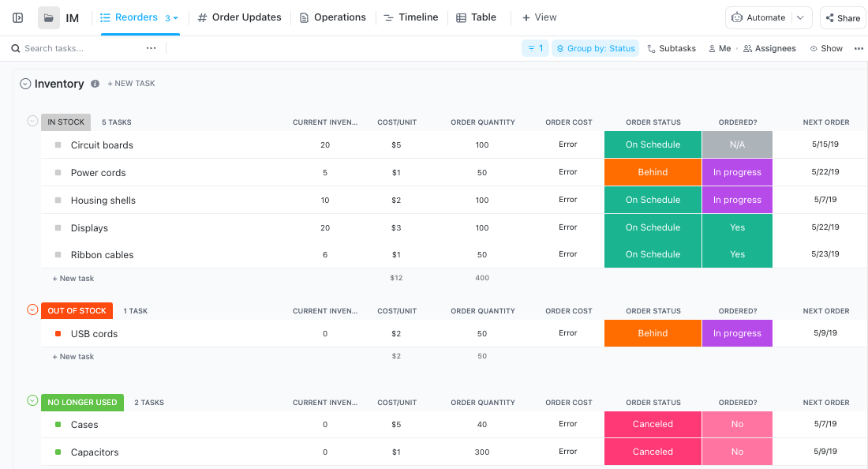Click the orange Behind status for Power cords
This screenshot has height=469, width=868.
click(653, 172)
